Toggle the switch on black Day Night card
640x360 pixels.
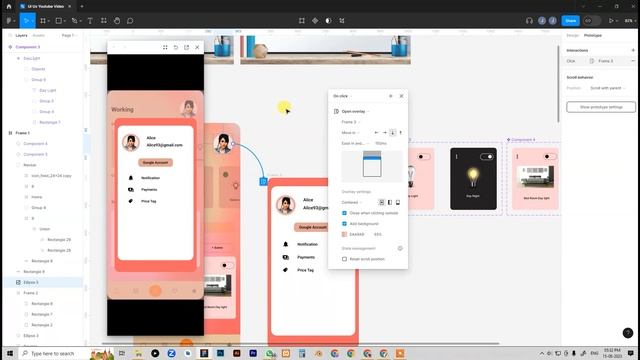487,157
